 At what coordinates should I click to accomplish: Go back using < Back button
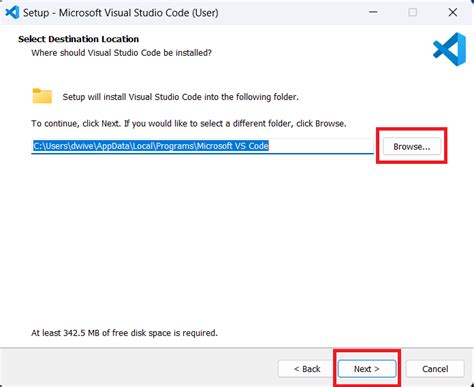click(x=307, y=369)
